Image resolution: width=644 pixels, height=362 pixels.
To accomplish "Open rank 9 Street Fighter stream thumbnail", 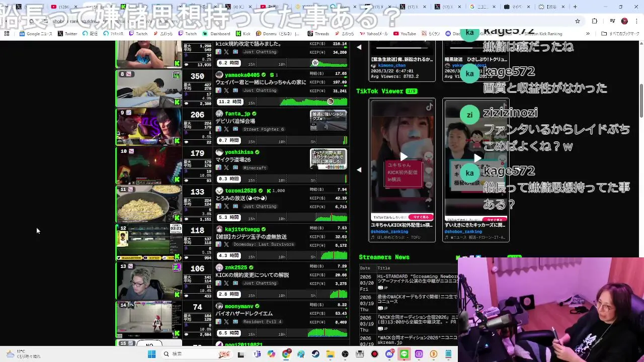I will tap(149, 127).
